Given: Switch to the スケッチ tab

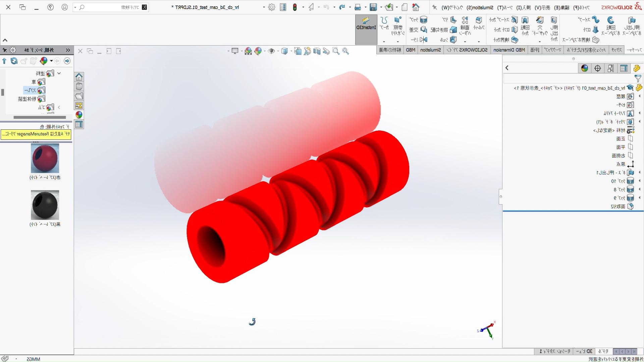Looking at the screenshot, I should (616, 50).
